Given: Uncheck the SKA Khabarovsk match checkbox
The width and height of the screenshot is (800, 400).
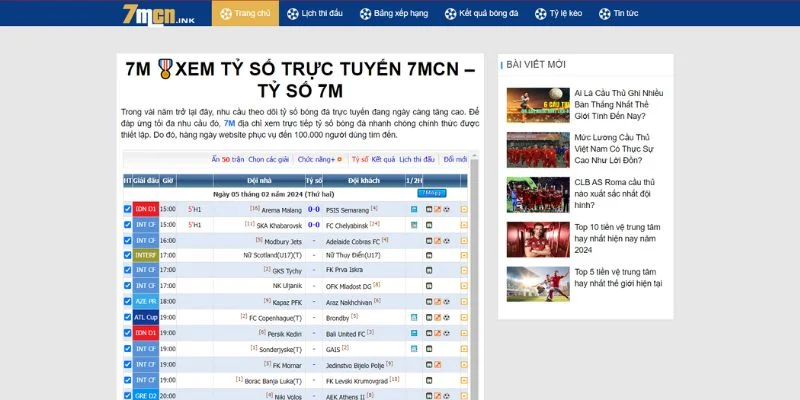Looking at the screenshot, I should [x=128, y=224].
